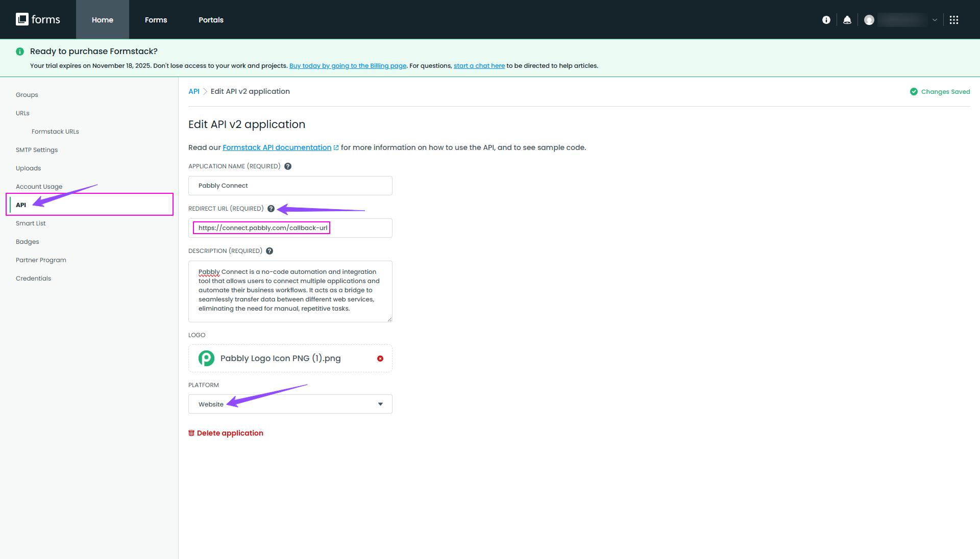Open the Platform dropdown showing Website
The height and width of the screenshot is (559, 980).
(x=290, y=404)
